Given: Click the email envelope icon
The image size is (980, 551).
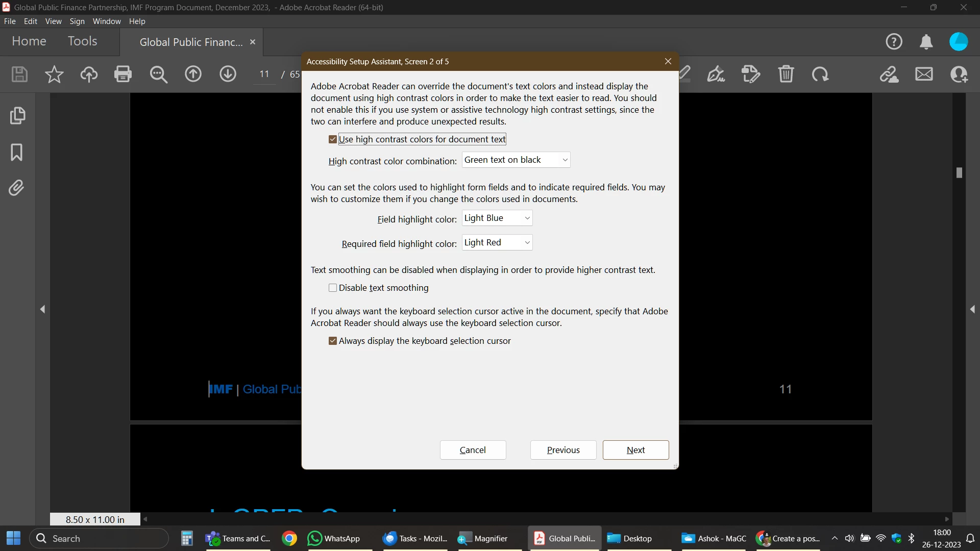Looking at the screenshot, I should click(924, 74).
